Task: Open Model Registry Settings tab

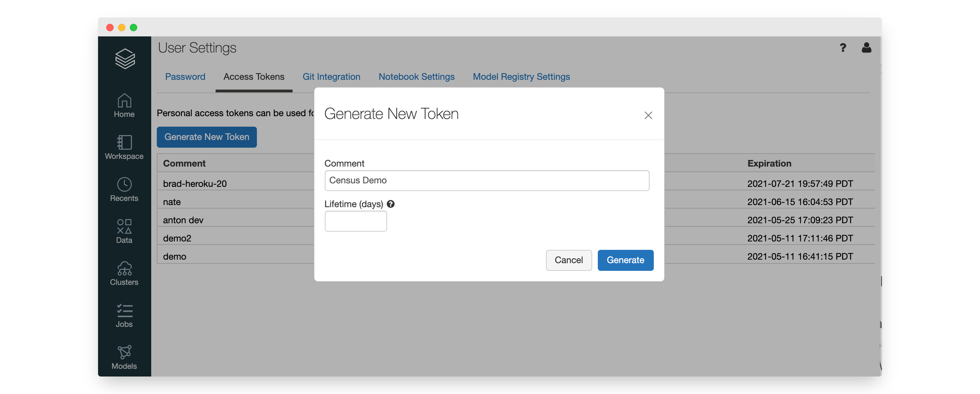Action: point(521,77)
